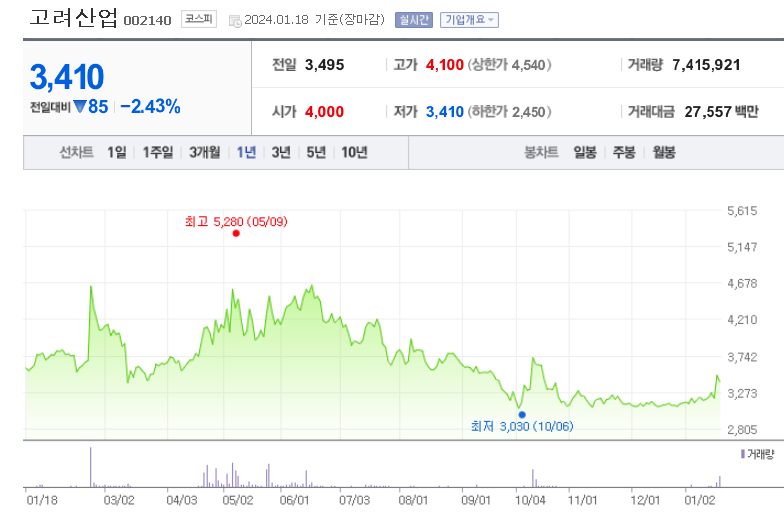The image size is (784, 520).
Task: Click the 전일 value 3,495
Action: click(324, 65)
